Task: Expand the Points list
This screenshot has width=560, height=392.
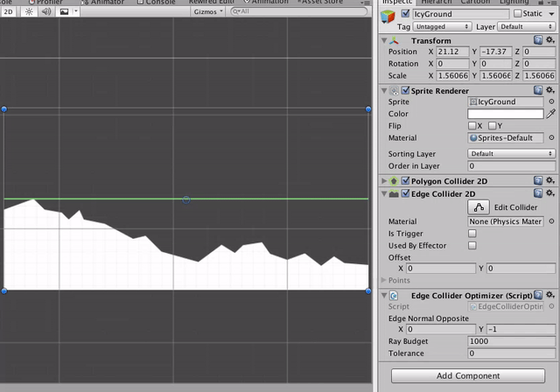Action: coord(384,280)
